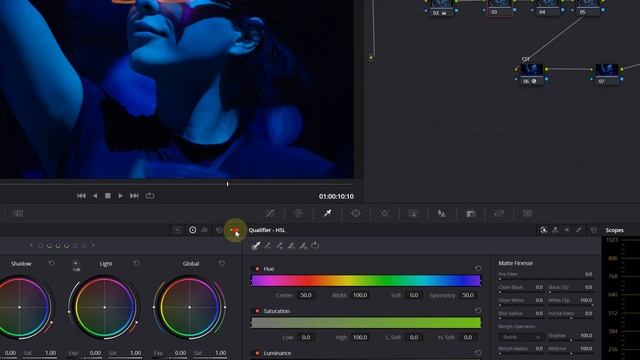The height and width of the screenshot is (360, 640).
Task: Select node 02 in the node graph
Action: (441, 8)
